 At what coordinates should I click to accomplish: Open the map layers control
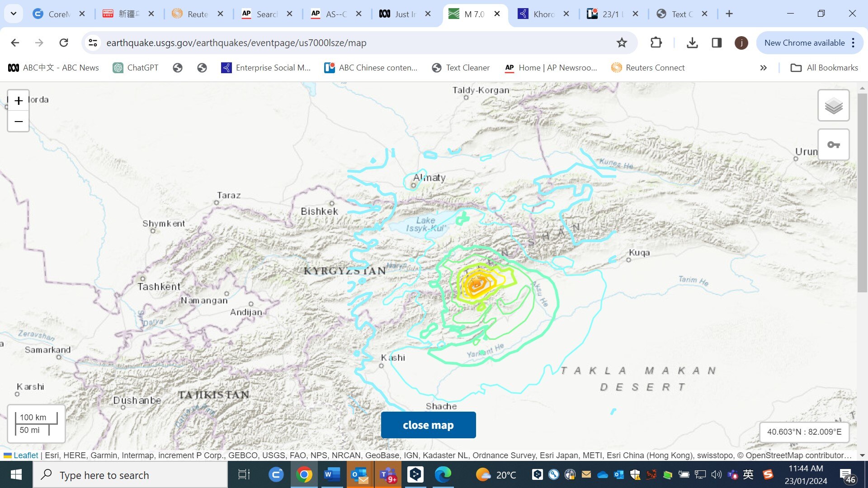point(833,106)
